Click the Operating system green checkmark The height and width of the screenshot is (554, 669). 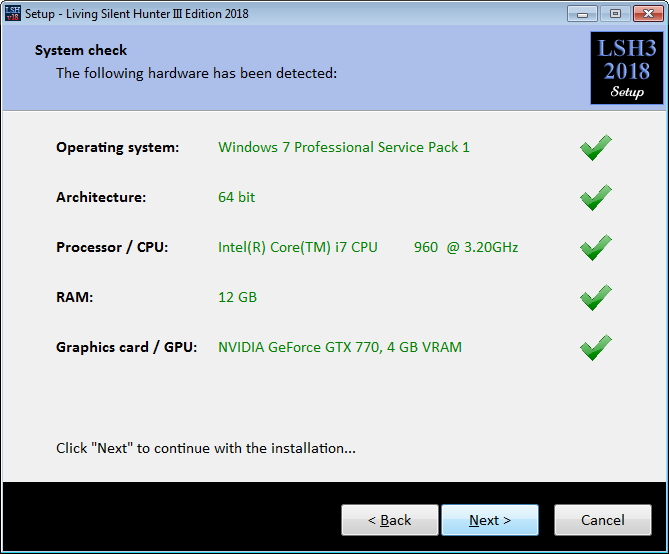[x=596, y=147]
